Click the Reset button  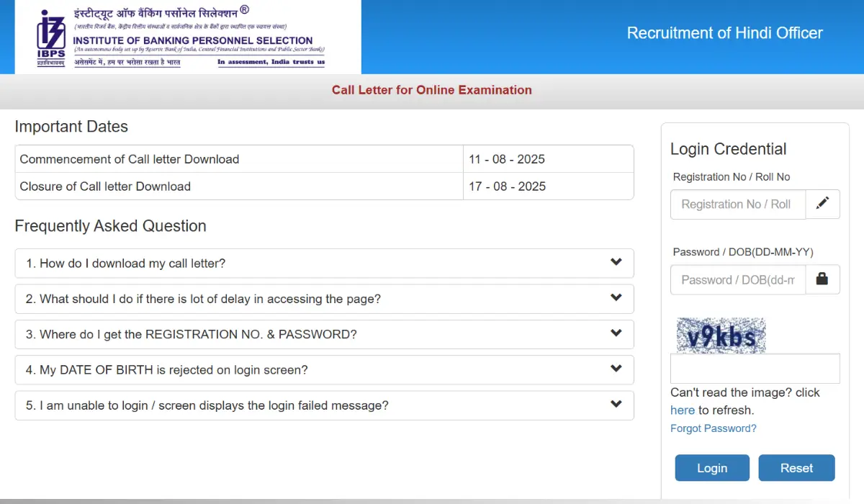pos(796,467)
